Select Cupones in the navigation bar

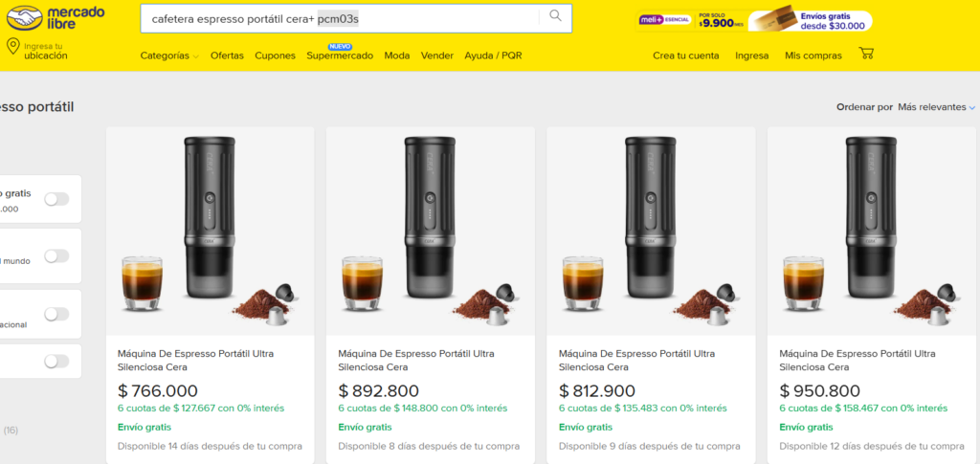(275, 55)
